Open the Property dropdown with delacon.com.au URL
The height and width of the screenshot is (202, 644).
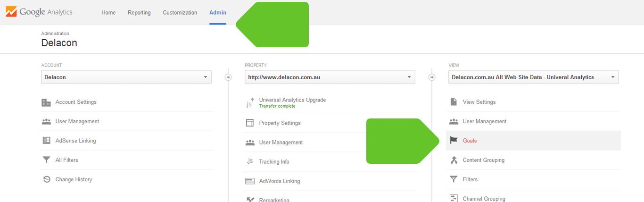click(x=330, y=77)
